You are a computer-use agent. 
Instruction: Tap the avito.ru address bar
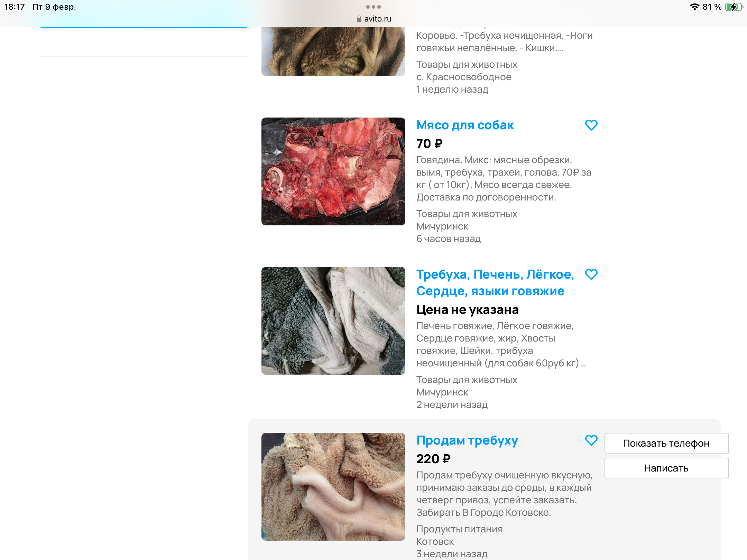pos(377,19)
